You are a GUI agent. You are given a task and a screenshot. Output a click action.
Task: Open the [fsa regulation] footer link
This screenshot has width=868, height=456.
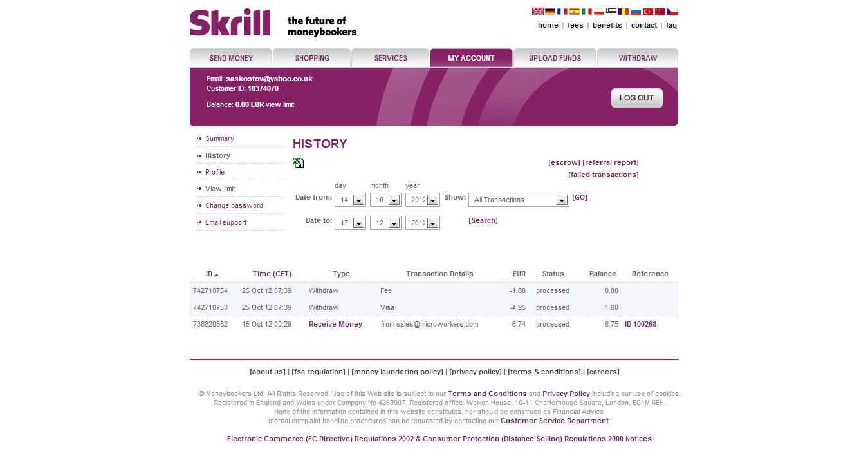(319, 372)
